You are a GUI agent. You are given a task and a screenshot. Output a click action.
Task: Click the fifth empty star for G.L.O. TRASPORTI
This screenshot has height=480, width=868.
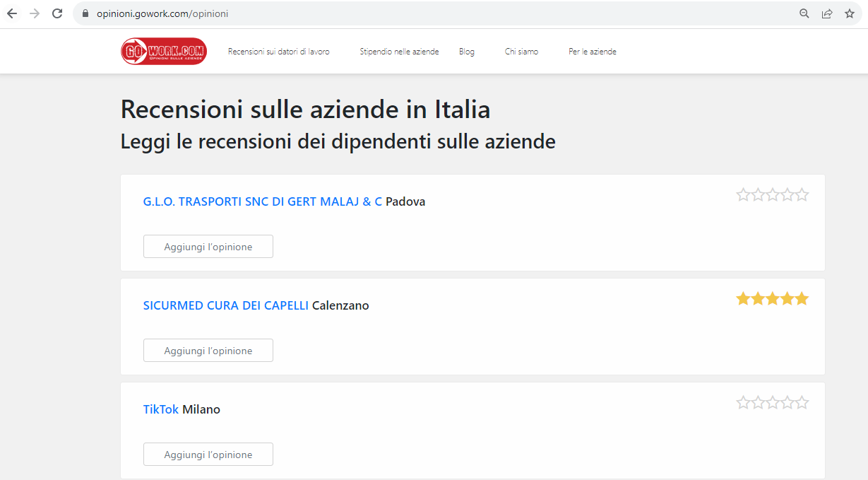click(802, 194)
